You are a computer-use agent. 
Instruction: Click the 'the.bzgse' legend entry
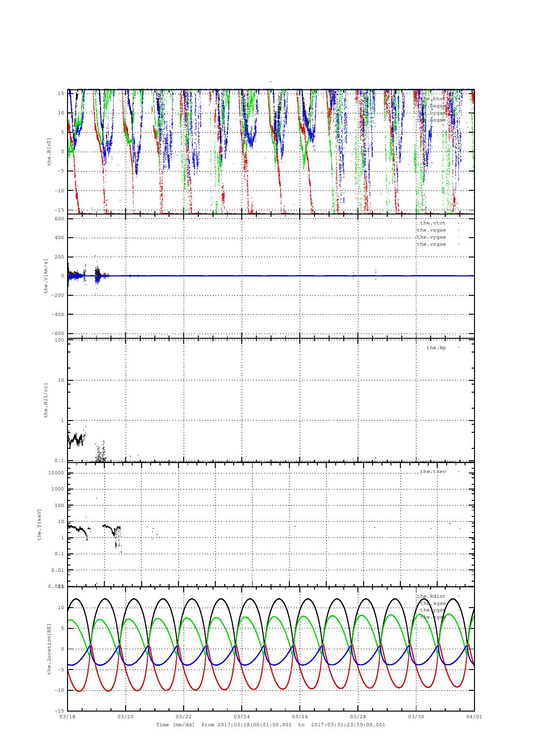[432, 120]
